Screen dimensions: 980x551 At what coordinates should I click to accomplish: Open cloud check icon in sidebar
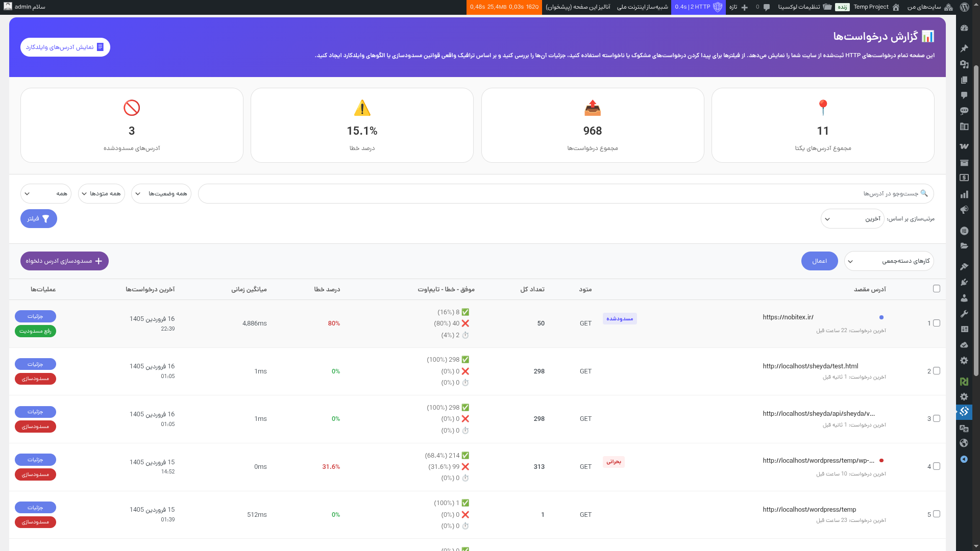click(x=964, y=345)
